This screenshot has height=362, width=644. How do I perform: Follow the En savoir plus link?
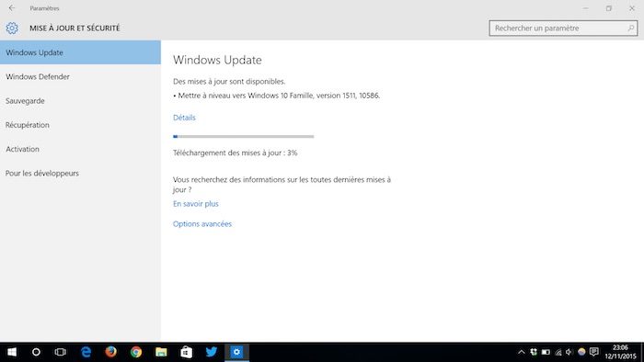click(195, 204)
